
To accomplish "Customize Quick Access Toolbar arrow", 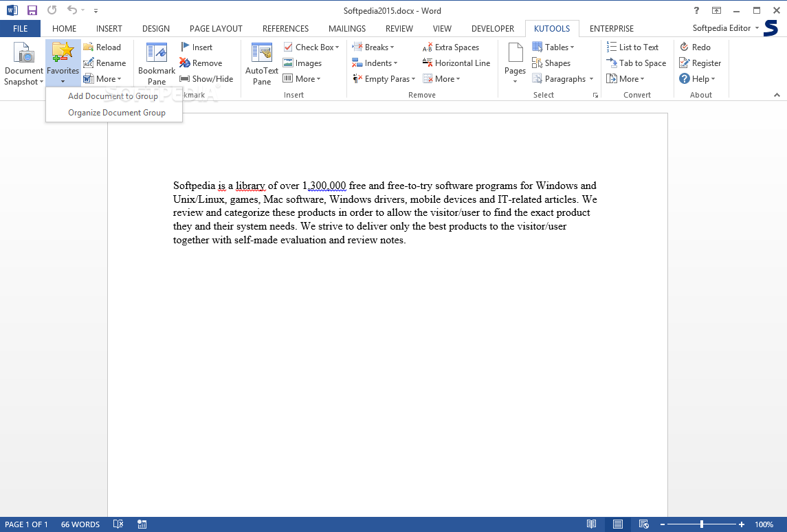I will point(96,10).
